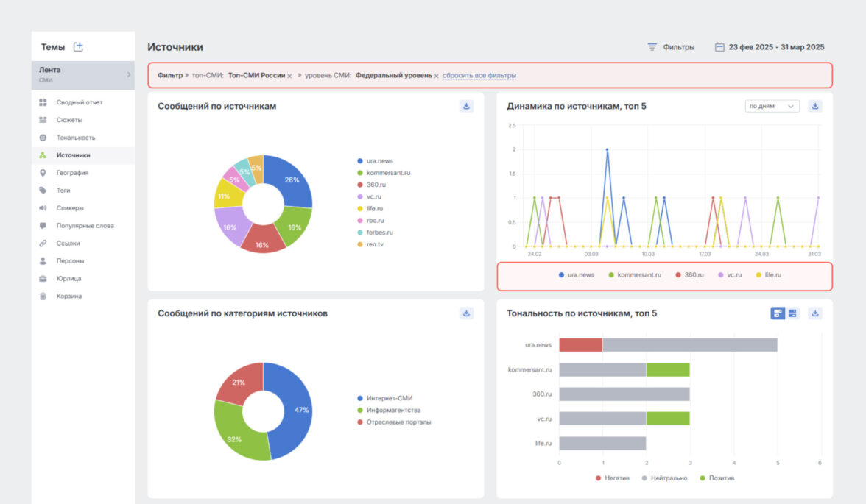Open the Тональность menu item
866x504 pixels.
click(x=75, y=138)
